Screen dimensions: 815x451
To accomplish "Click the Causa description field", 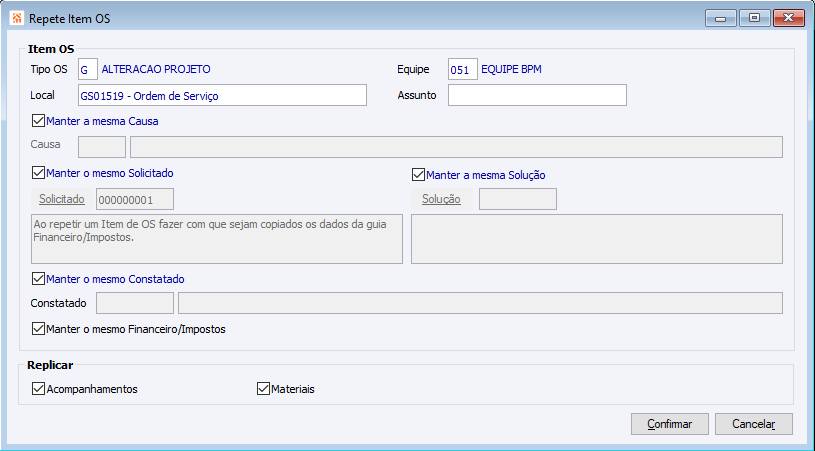I will (x=456, y=147).
